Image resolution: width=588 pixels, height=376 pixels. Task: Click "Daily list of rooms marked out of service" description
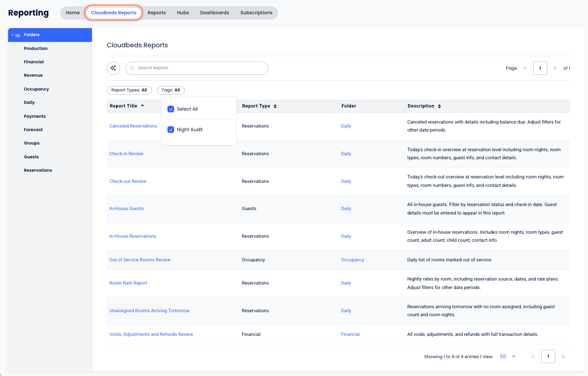[x=450, y=260]
